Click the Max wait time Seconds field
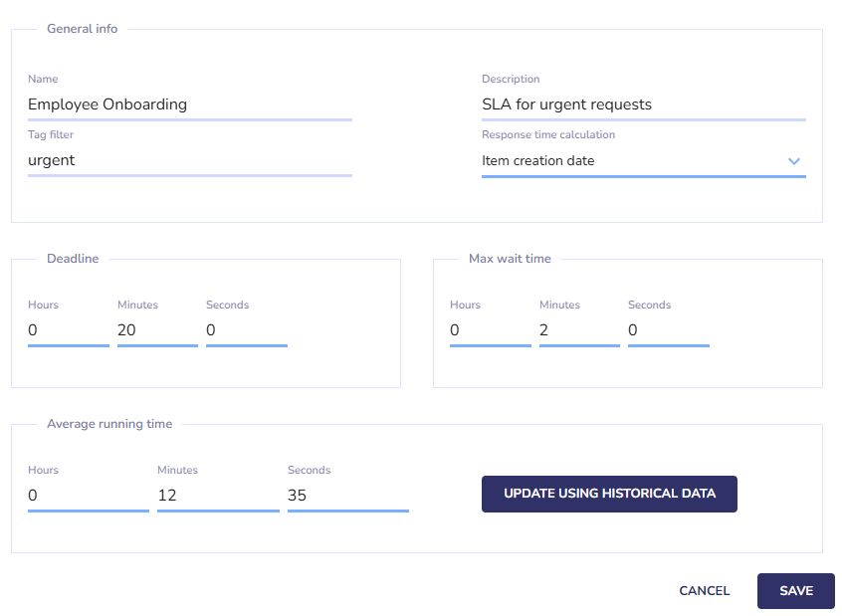This screenshot has height=616, width=842. 669,330
